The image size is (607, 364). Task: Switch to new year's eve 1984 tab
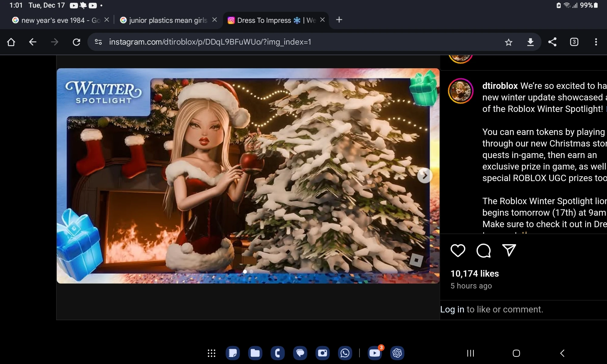[56, 20]
